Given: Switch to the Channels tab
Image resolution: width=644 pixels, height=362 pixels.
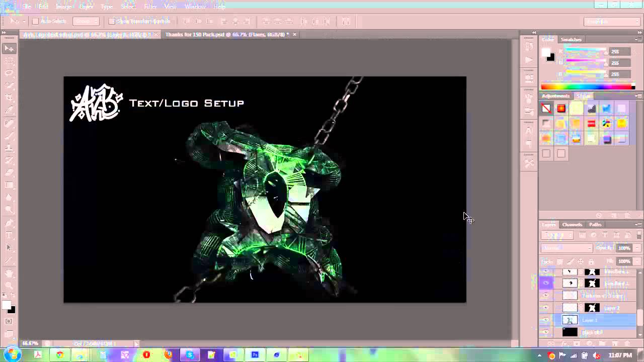Looking at the screenshot, I should pos(572,225).
